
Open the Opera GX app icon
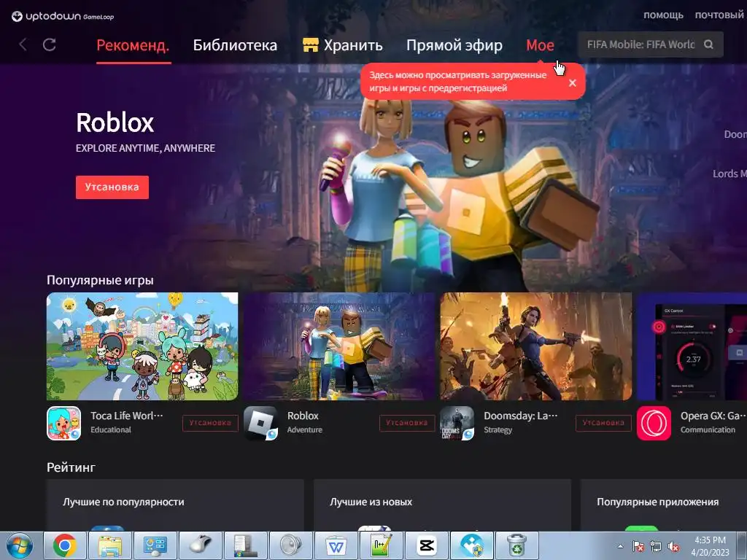pos(654,424)
